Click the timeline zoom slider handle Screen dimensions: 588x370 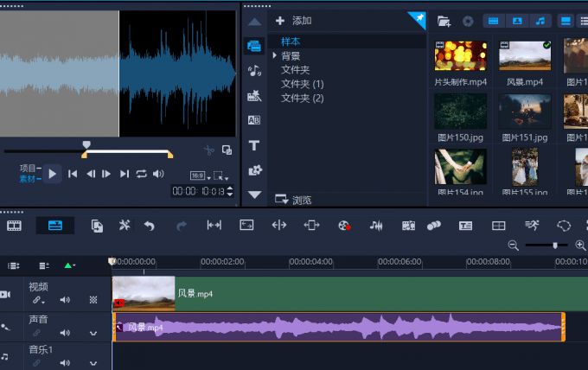click(555, 246)
